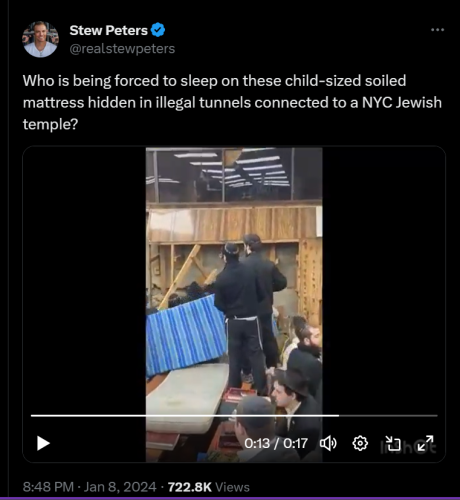Image resolution: width=460 pixels, height=500 pixels.
Task: Open the @realstewpeters handle
Action: (x=122, y=49)
